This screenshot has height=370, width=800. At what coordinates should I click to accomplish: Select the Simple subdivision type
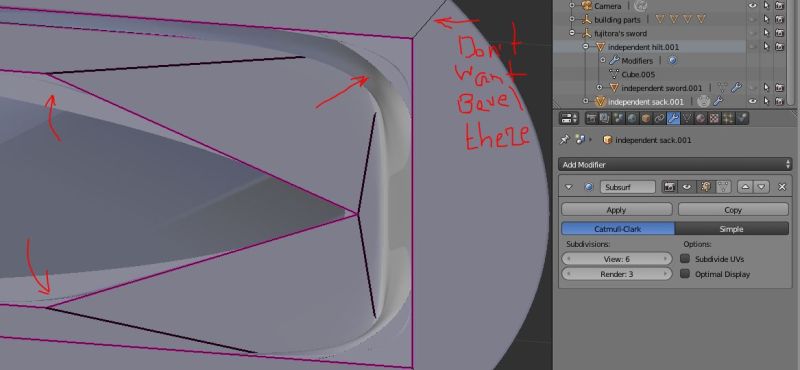[x=732, y=229]
